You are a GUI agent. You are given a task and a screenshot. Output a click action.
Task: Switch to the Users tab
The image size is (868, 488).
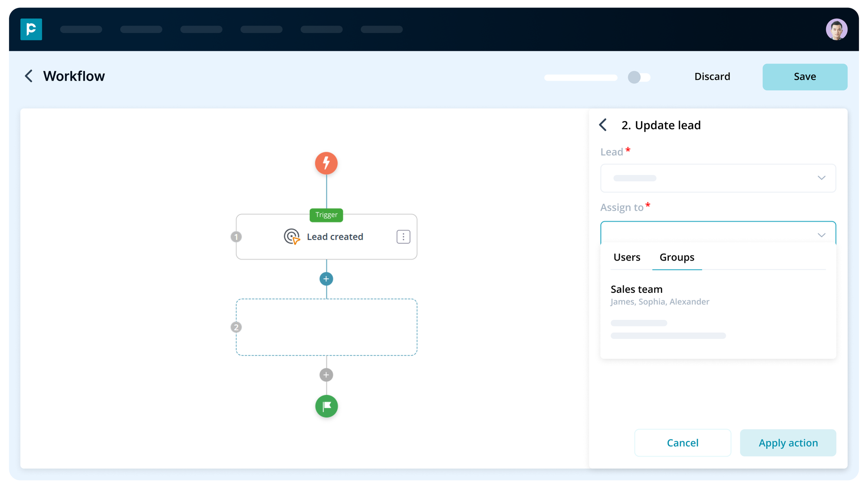tap(627, 257)
